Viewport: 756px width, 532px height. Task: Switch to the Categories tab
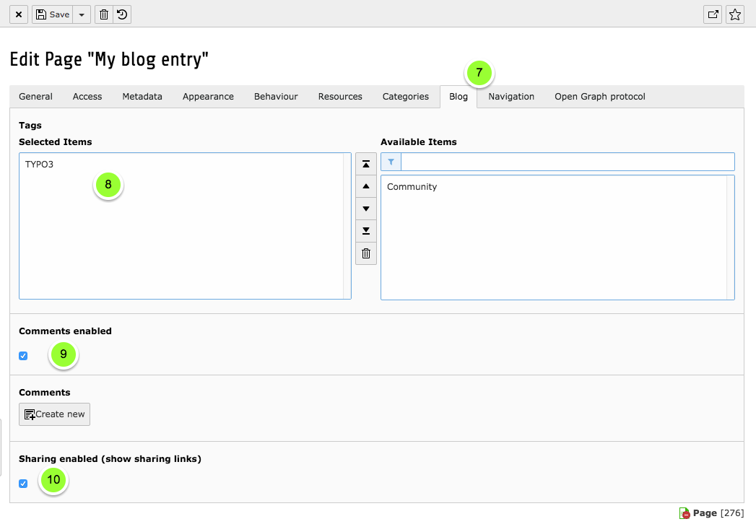pos(406,97)
